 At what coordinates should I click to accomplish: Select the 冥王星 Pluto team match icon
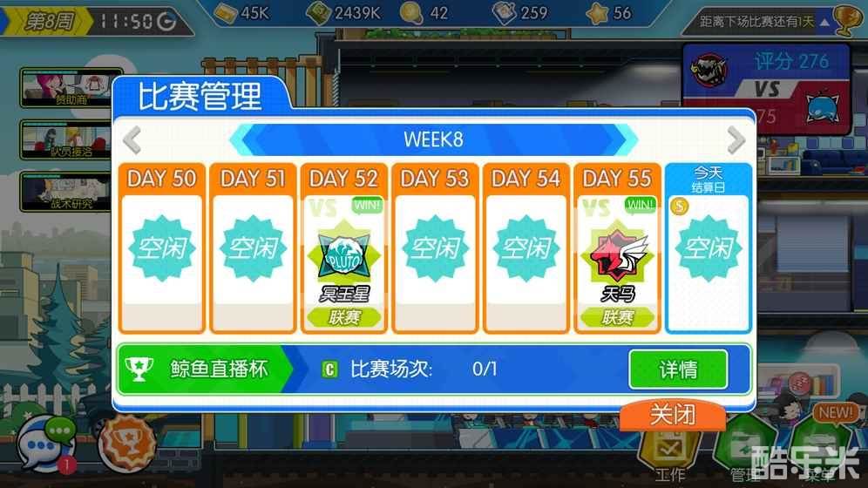tap(343, 256)
